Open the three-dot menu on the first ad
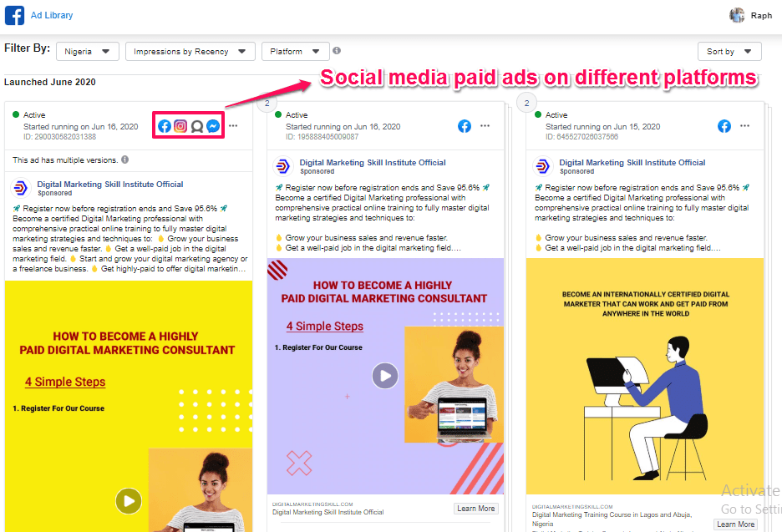This screenshot has height=532, width=782. (x=233, y=126)
